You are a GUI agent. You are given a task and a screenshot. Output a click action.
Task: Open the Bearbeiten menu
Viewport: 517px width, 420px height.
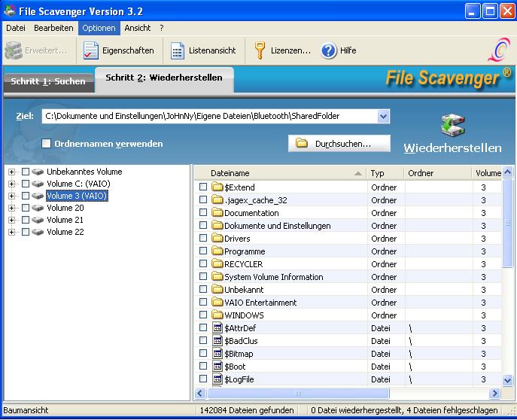[x=53, y=28]
